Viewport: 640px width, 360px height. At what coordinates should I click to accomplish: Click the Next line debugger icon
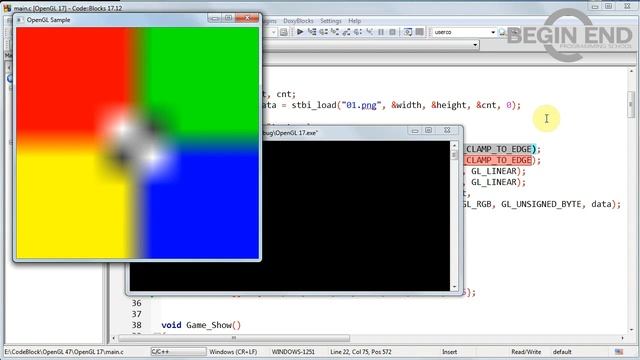(324, 32)
